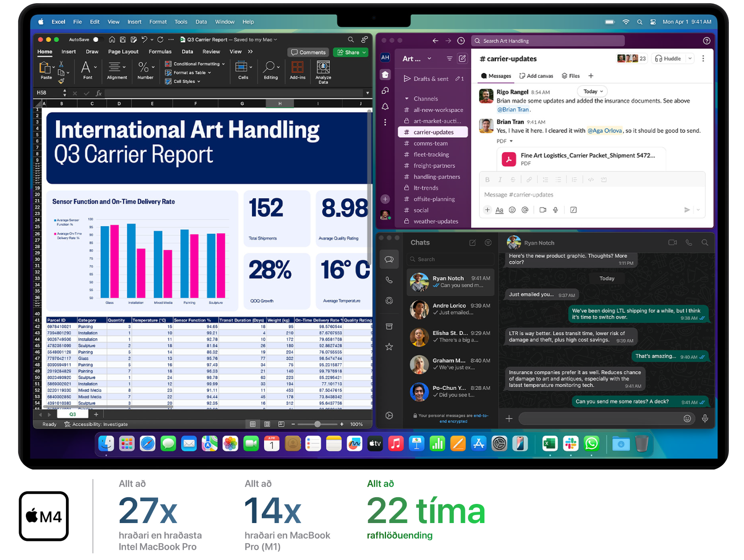Click the Slack compose new message icon

point(463,59)
